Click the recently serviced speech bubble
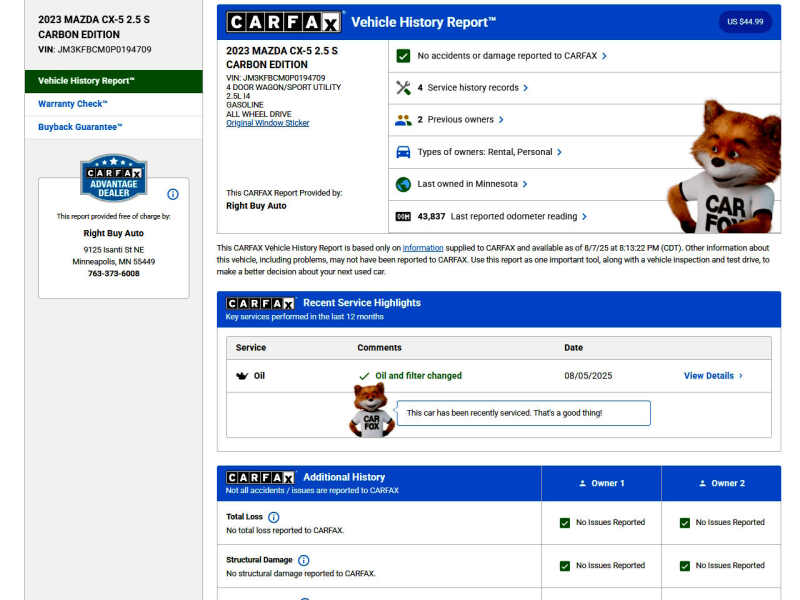800x600 pixels. 523,413
